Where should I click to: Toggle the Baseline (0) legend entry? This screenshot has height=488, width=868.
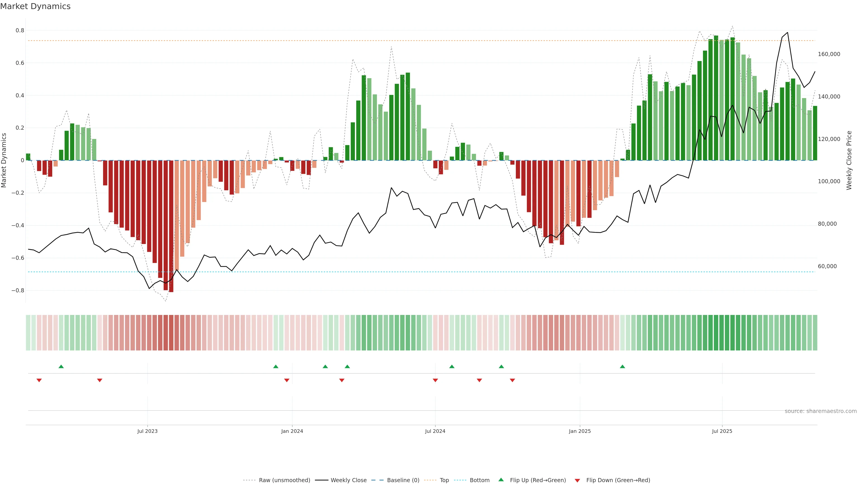click(x=403, y=480)
